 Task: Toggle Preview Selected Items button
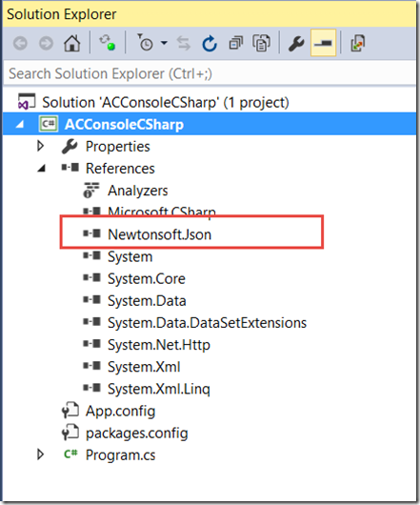tap(323, 43)
